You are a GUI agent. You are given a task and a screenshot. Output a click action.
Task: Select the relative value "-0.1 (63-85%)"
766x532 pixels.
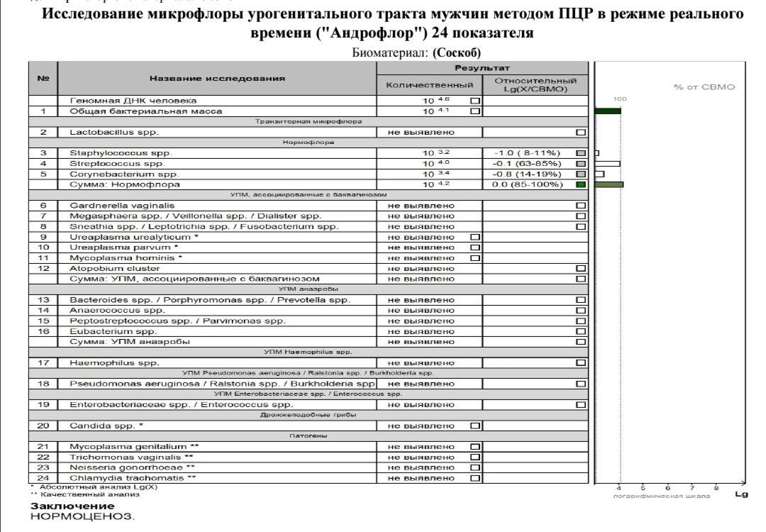pos(527,164)
